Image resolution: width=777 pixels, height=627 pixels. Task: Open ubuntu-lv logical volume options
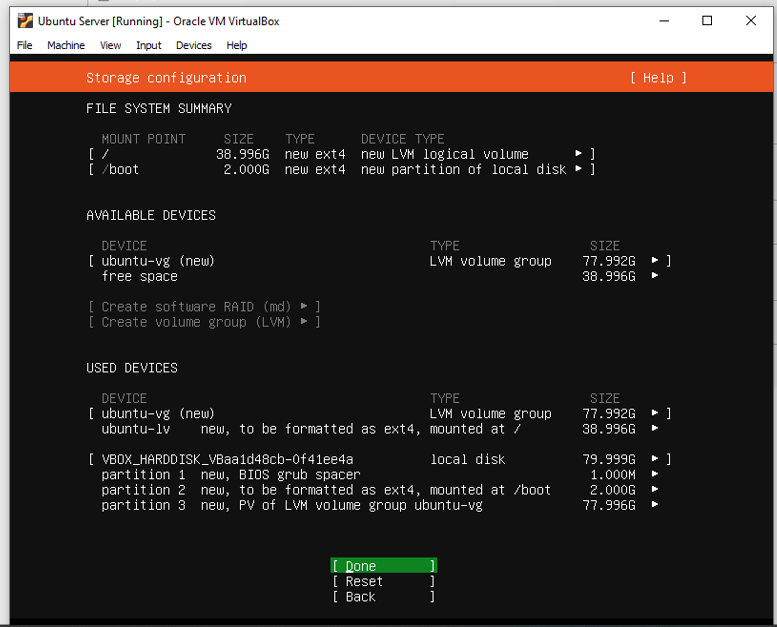pos(655,429)
